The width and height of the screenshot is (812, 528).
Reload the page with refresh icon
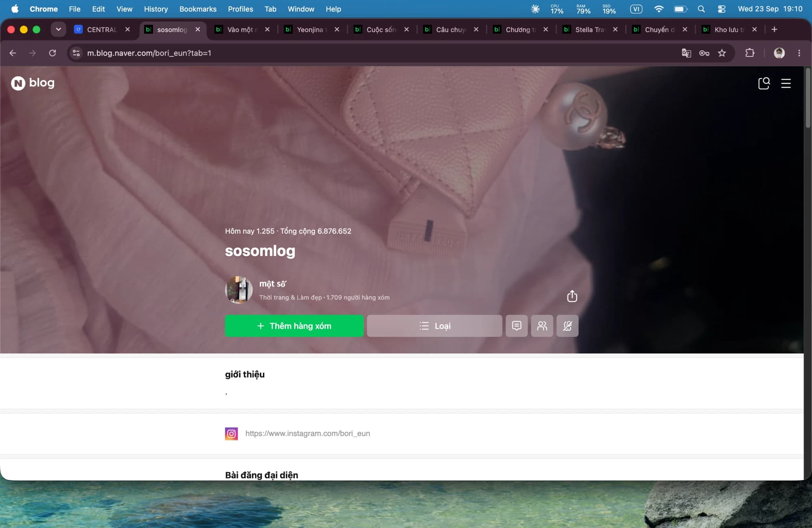point(52,53)
